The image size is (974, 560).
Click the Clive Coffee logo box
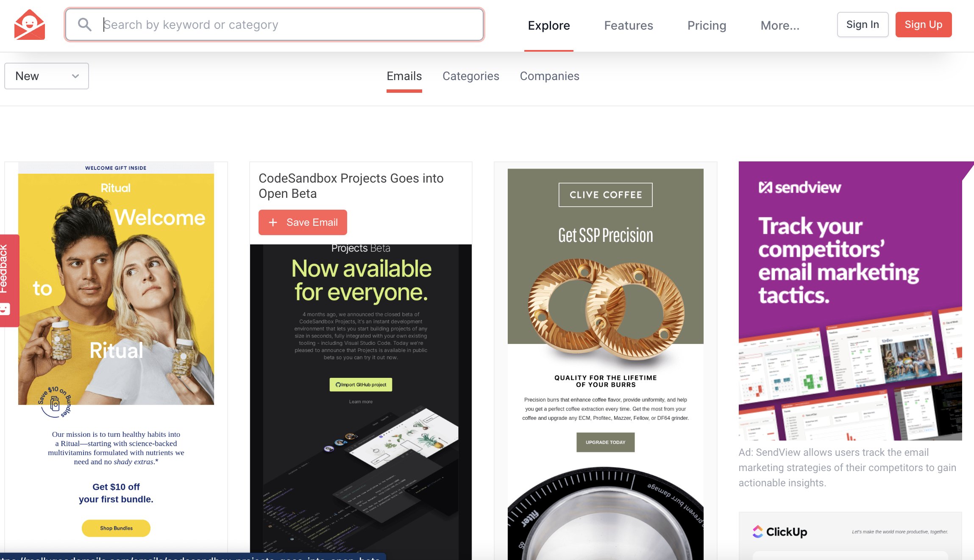click(605, 195)
